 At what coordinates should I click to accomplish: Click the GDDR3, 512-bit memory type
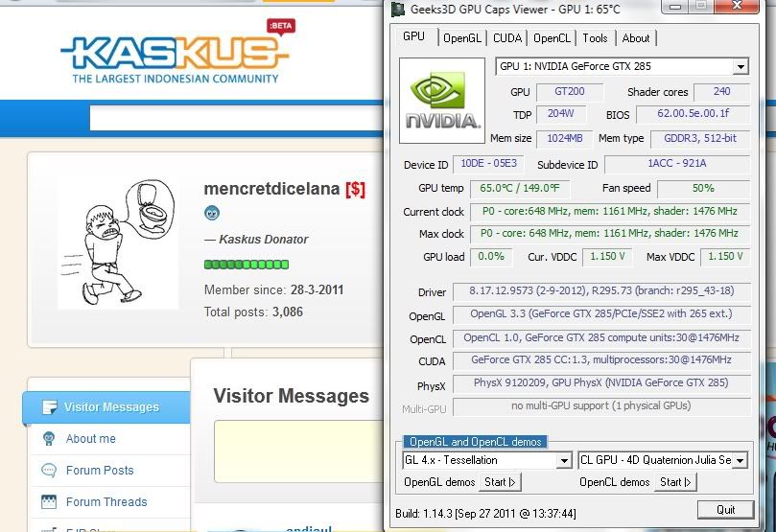click(700, 138)
